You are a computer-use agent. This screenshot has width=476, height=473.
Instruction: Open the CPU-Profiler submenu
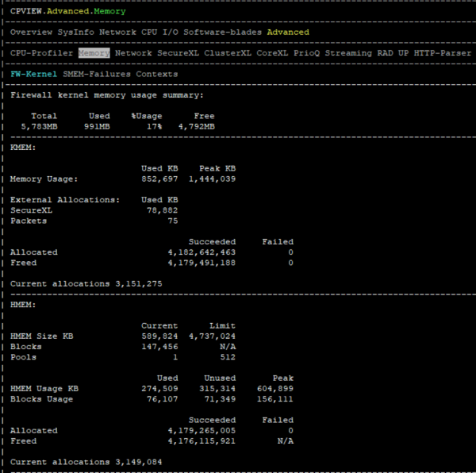point(42,53)
